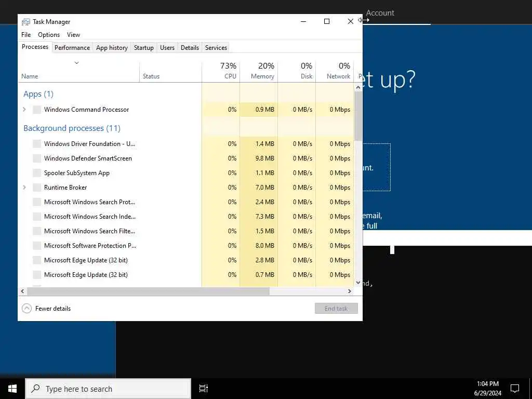Screen dimensions: 532x399
Task: Click the 9.8 MB memory value
Action: [265, 158]
